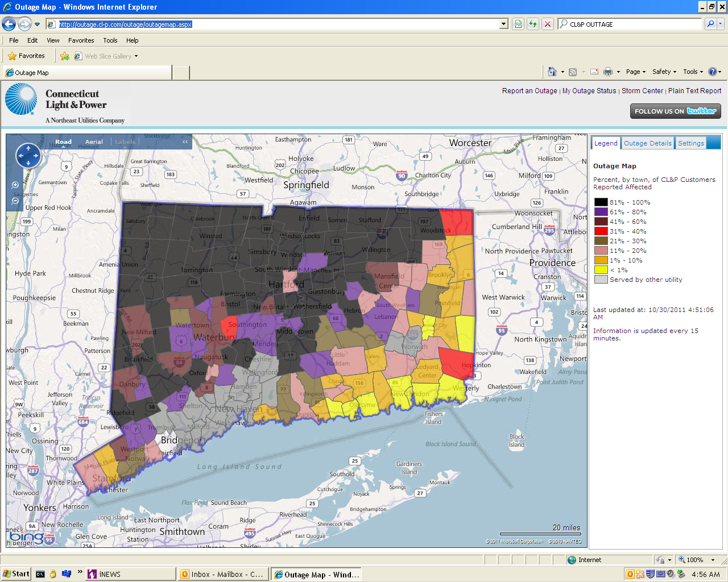
Task: Click the red 31% - 40% legend swatch
Action: 601,231
